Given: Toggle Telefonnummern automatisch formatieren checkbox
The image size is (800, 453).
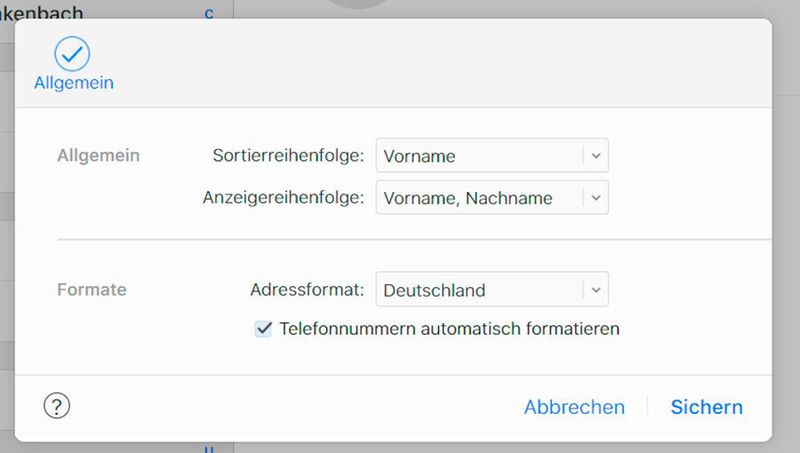Looking at the screenshot, I should 263,329.
